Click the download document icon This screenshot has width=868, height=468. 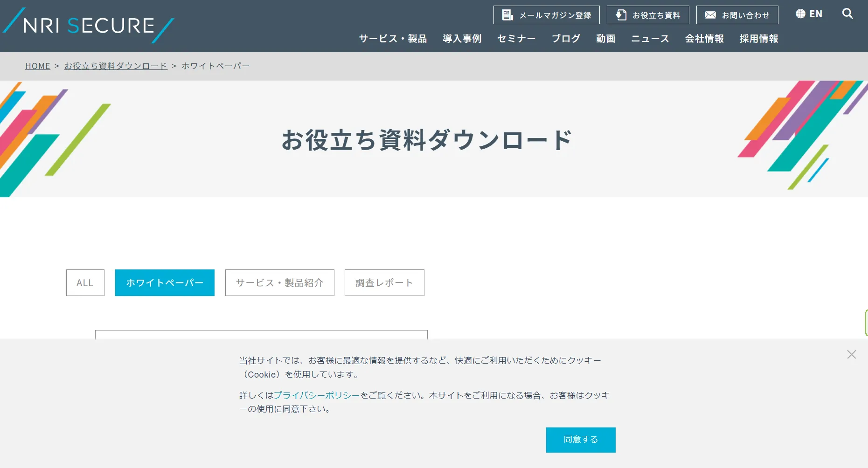[x=621, y=15]
